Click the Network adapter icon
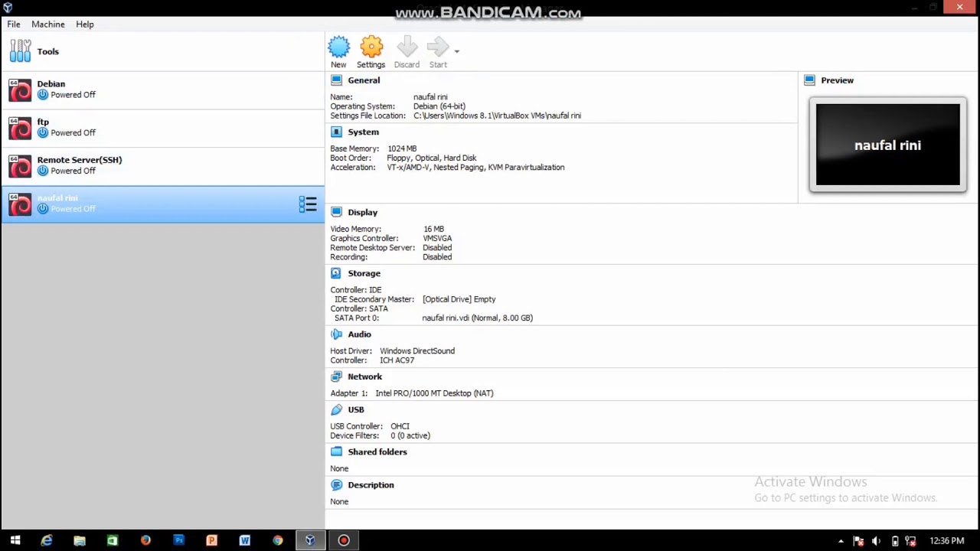Screen dimensions: 980x551 click(336, 377)
